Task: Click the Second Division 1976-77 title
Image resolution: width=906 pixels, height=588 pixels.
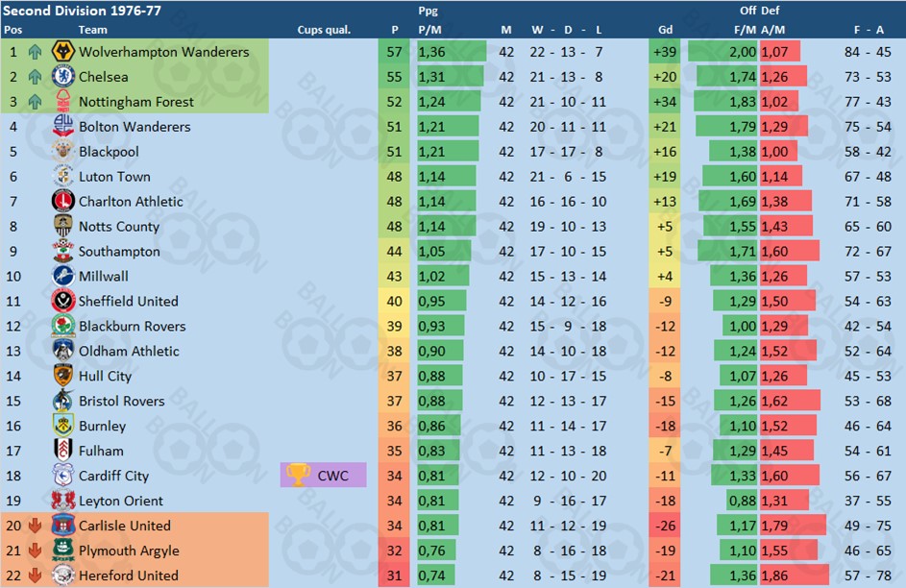Action: point(82,11)
